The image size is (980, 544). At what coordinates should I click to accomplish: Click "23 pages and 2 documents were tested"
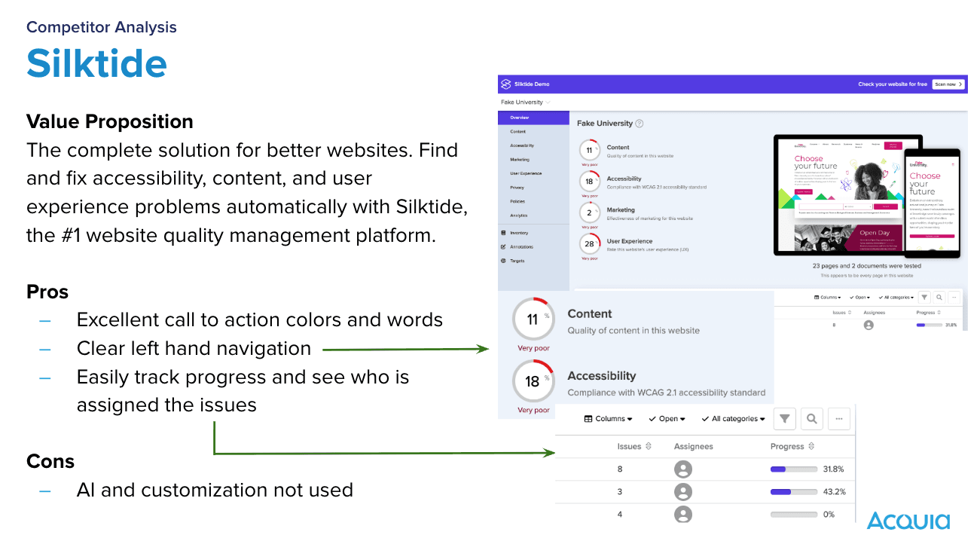pyautogui.click(x=866, y=266)
